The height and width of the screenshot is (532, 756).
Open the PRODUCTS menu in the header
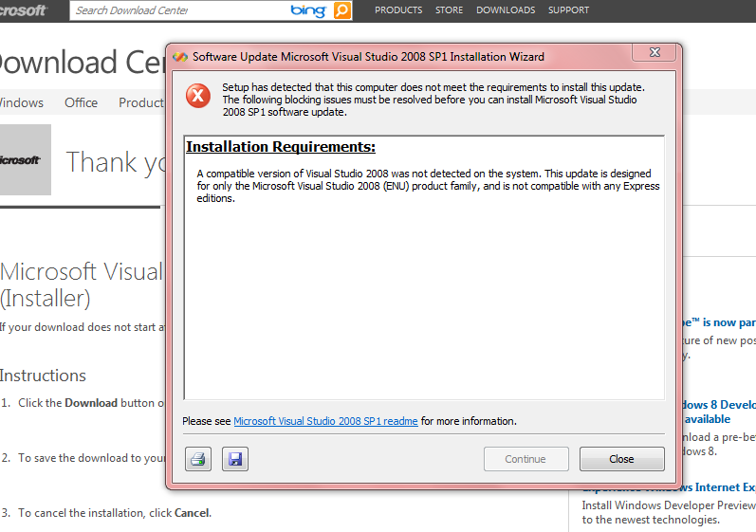[x=398, y=10]
